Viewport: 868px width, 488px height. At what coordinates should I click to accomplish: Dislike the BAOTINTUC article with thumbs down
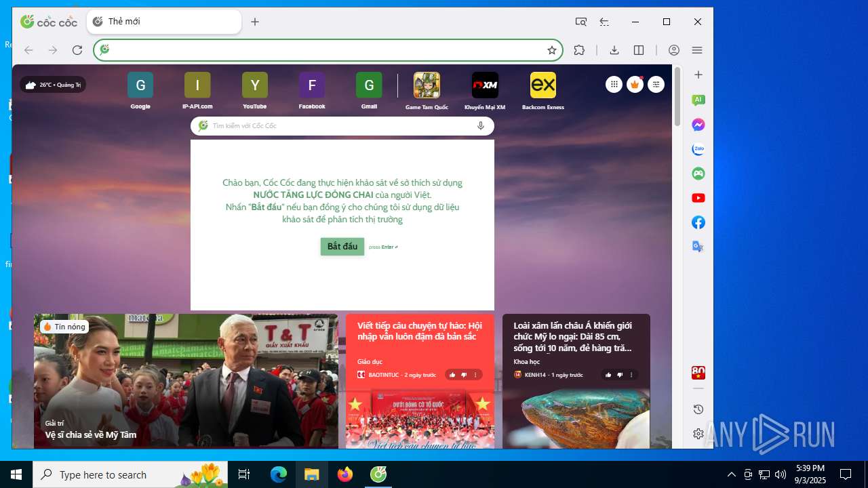pyautogui.click(x=464, y=375)
